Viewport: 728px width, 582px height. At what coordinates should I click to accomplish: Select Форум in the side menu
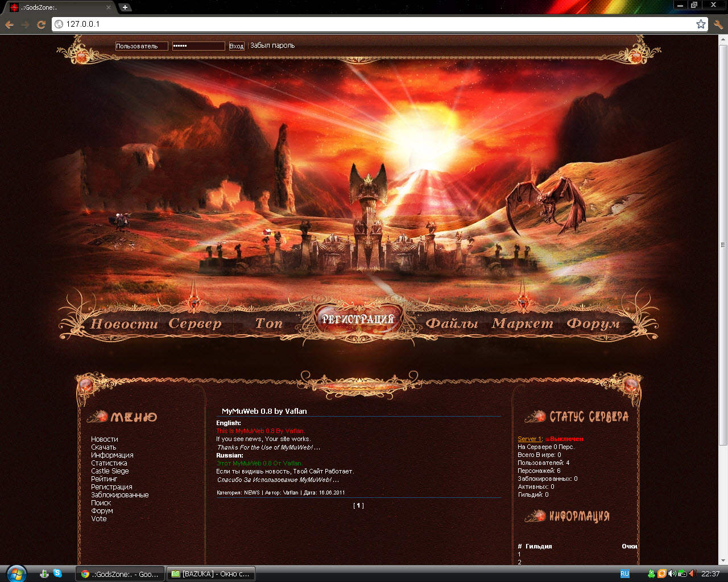coord(102,511)
